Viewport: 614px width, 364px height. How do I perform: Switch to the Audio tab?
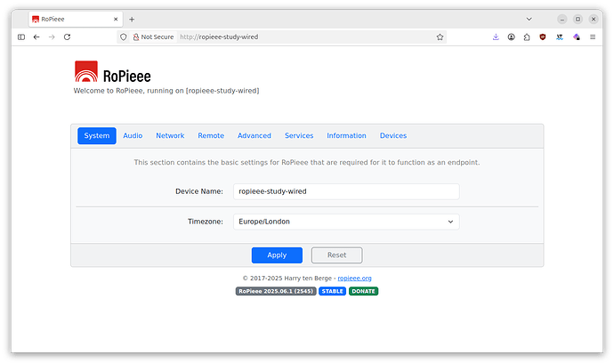pos(133,135)
